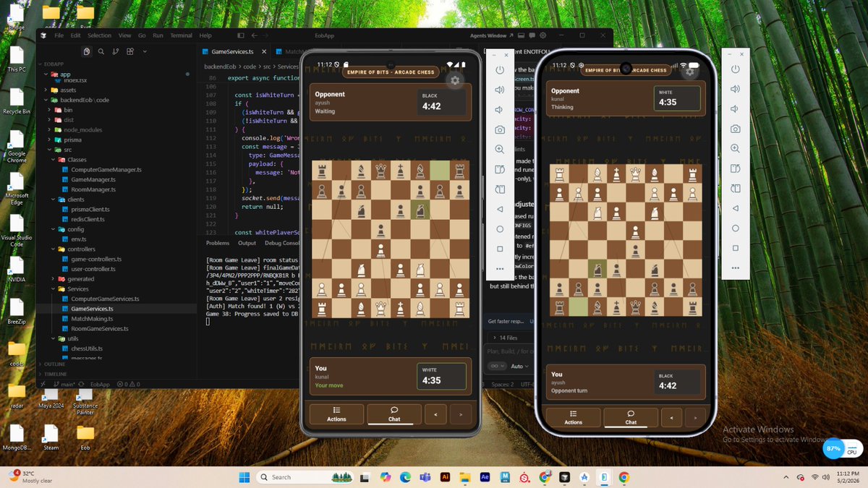Click highlighted knight square on kunal's board

(x=419, y=210)
